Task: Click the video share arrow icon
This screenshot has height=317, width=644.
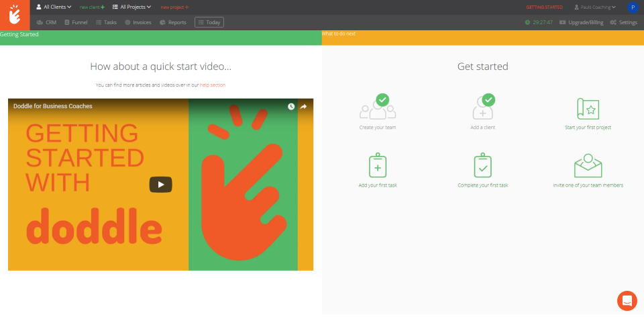Action: click(303, 107)
